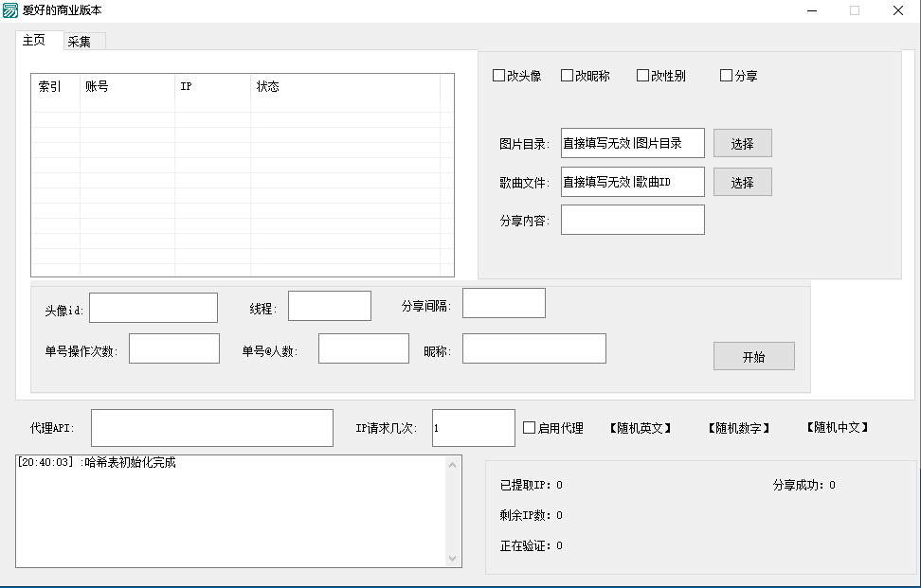Screen dimensions: 921x588
Task: Click the 【随机中文】 label
Action: coord(838,428)
